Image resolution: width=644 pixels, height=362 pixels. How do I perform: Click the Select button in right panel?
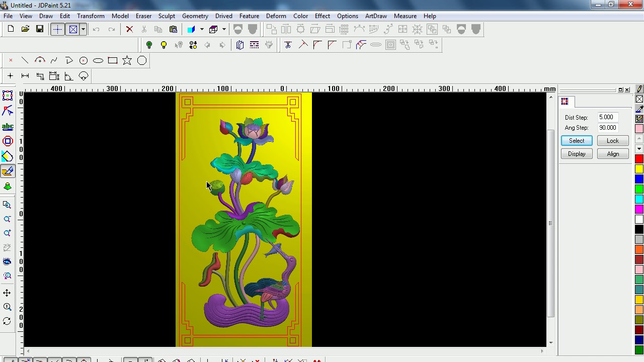coord(577,141)
